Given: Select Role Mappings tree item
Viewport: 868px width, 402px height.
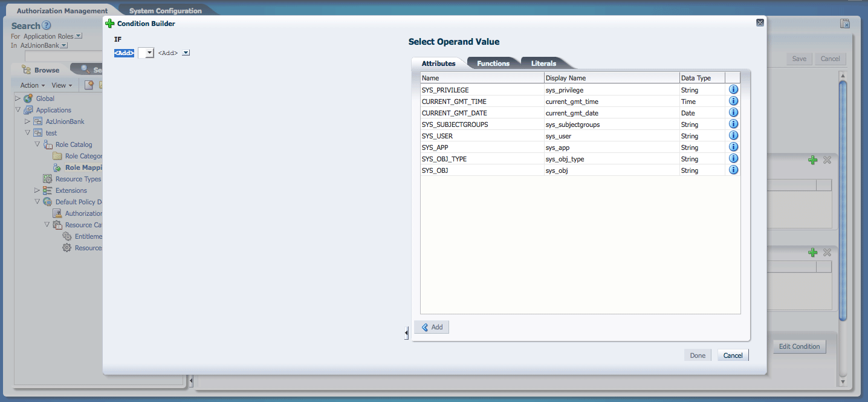Looking at the screenshot, I should click(x=83, y=167).
